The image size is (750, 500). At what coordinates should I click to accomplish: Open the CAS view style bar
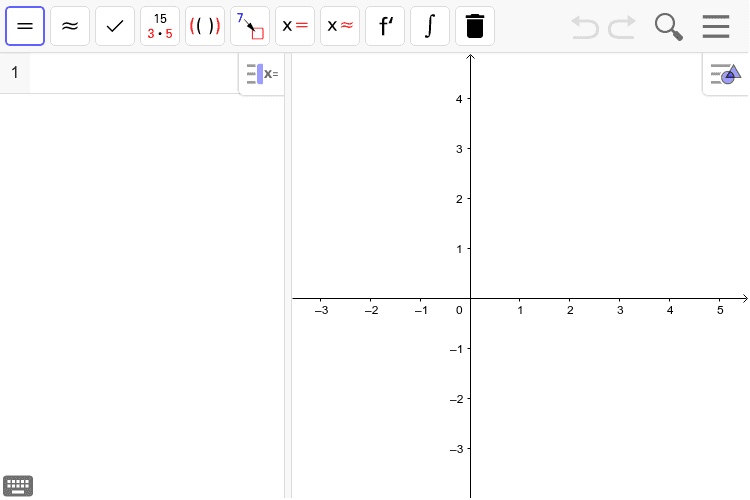click(x=262, y=74)
